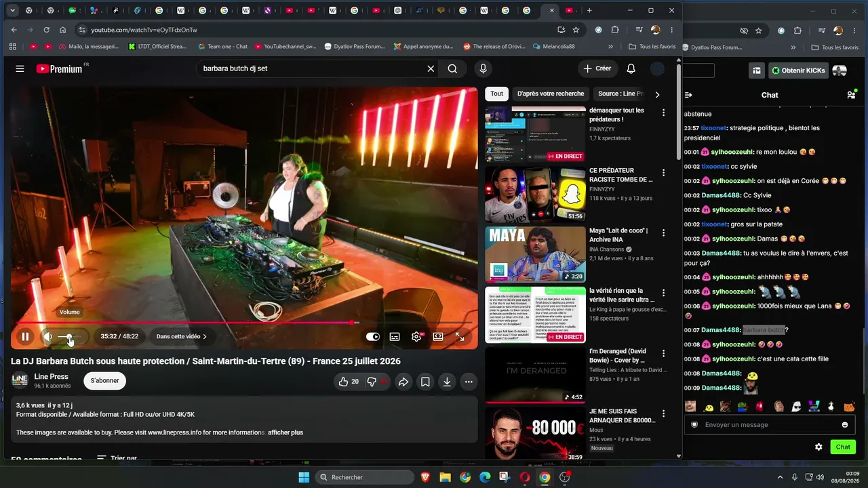Select the 'D'après votre recherche' chip
Screen dimensions: 868x488
(551, 94)
